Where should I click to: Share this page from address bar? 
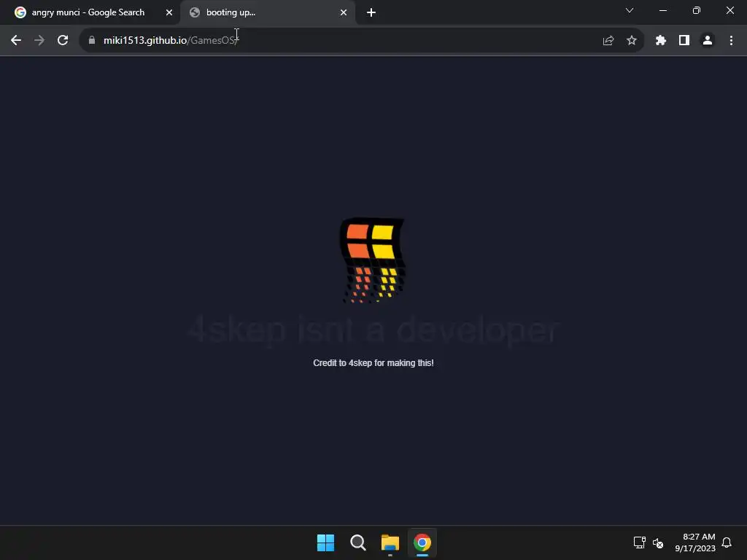[608, 41]
